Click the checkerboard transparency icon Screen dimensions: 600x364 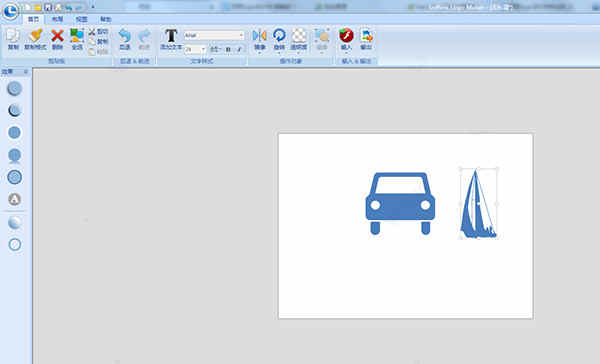[299, 36]
